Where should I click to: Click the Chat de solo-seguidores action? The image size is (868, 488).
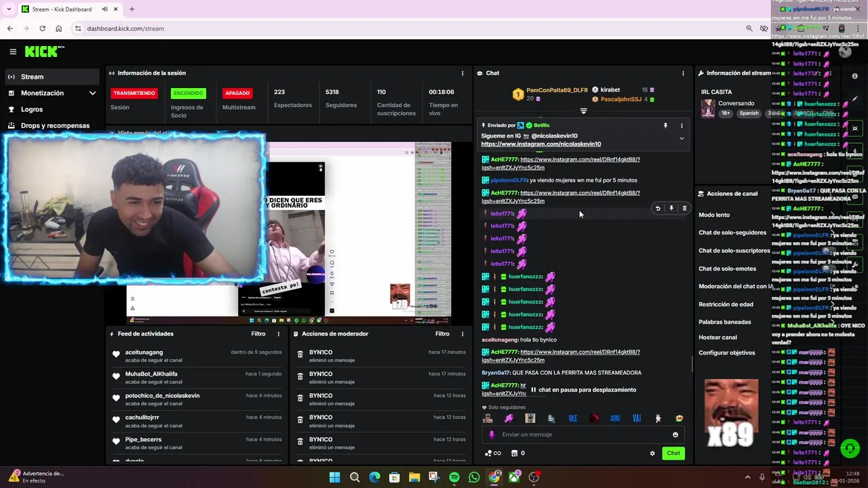tap(732, 232)
